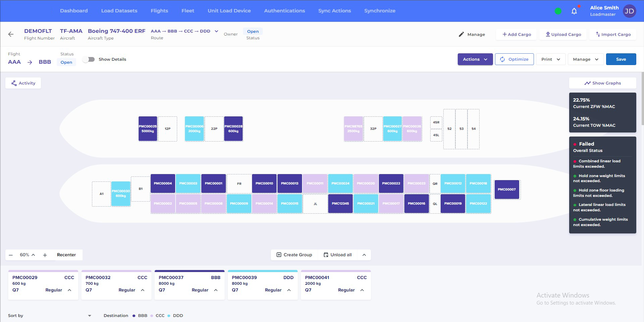Click the Open flight status badge
The image size is (644, 322).
click(x=66, y=62)
